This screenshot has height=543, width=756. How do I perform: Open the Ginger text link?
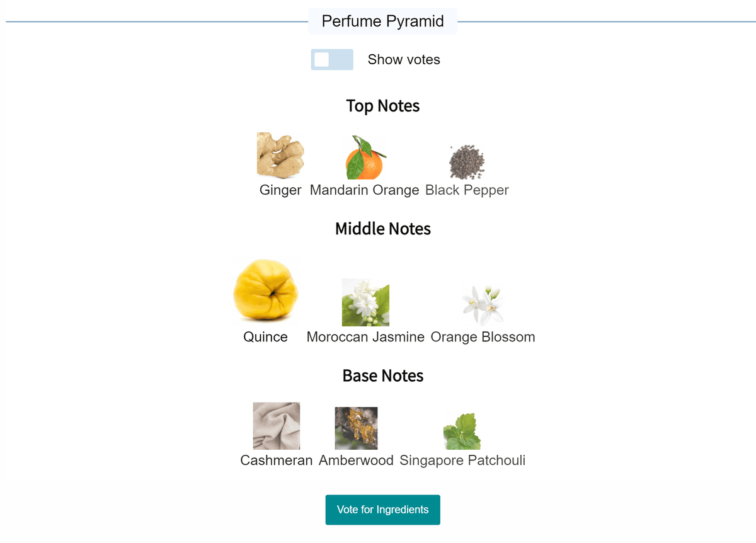(280, 190)
